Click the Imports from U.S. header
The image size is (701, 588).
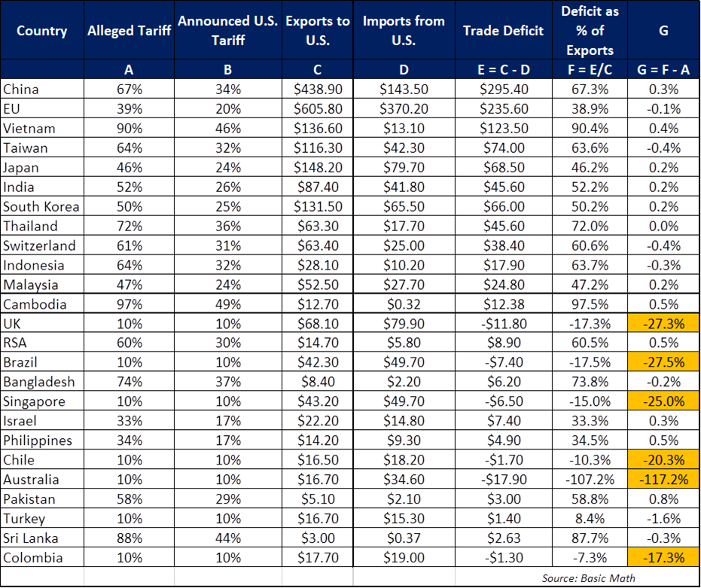404,31
